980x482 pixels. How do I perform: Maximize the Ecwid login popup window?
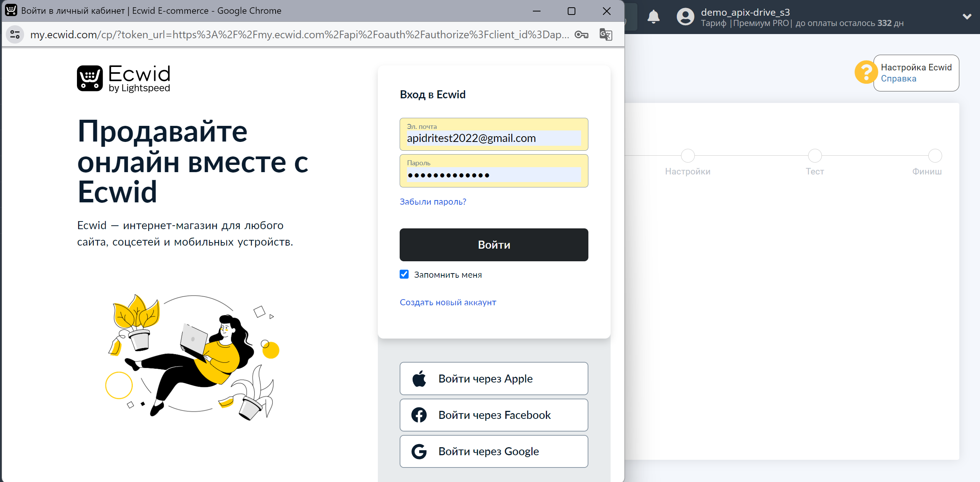[x=572, y=11]
